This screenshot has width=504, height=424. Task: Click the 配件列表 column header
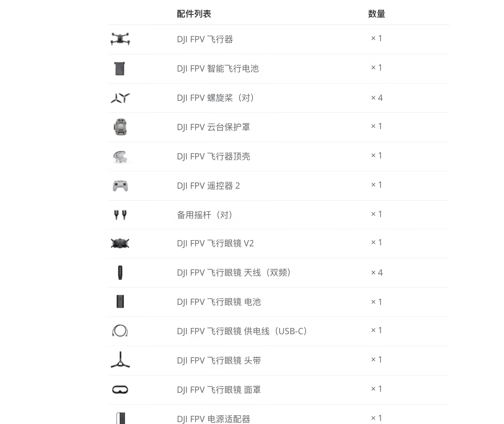(x=194, y=14)
